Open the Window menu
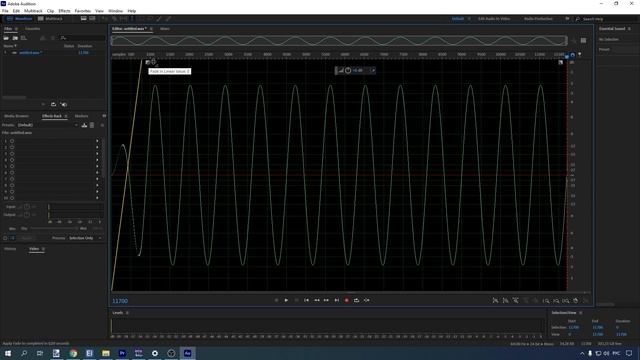The height and width of the screenshot is (360, 640). click(116, 11)
